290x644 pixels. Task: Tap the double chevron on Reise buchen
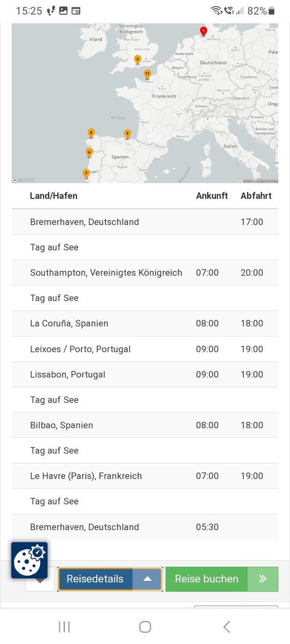[263, 579]
